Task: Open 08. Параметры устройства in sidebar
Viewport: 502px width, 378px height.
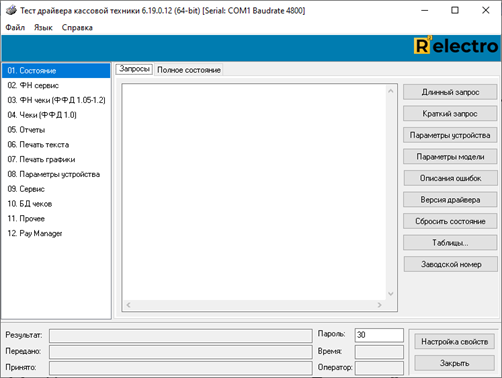Action: pos(56,174)
